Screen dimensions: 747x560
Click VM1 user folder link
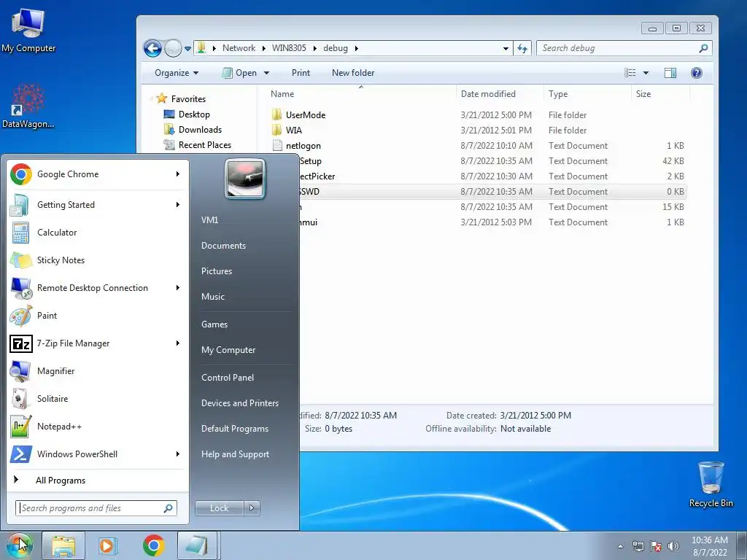coord(209,220)
